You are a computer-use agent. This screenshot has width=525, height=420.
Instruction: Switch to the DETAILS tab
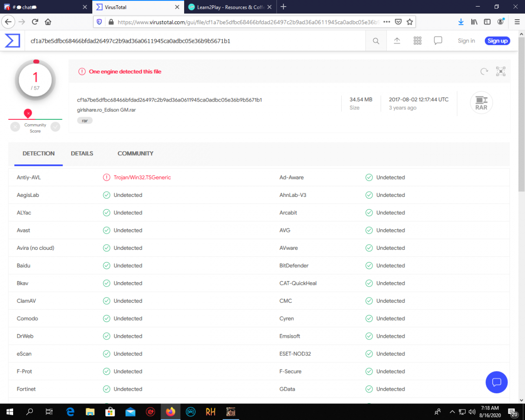coord(82,154)
